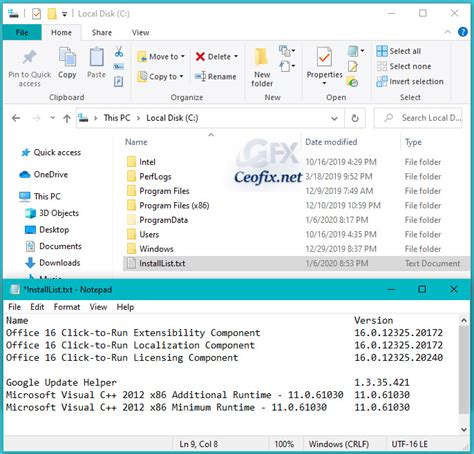474x454 pixels.
Task: Sort by the Date modified column
Action: pyautogui.click(x=331, y=142)
